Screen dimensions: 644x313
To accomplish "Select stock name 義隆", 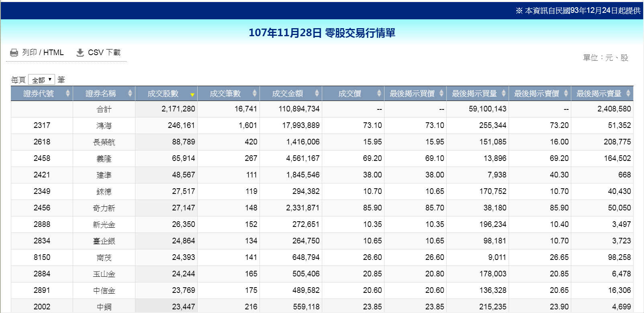I will [104, 159].
